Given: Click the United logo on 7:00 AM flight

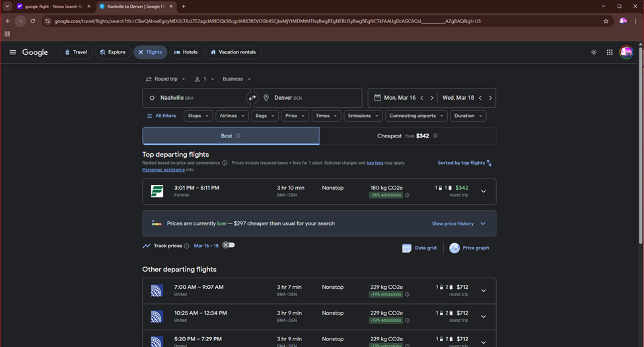Looking at the screenshot, I should tap(157, 291).
